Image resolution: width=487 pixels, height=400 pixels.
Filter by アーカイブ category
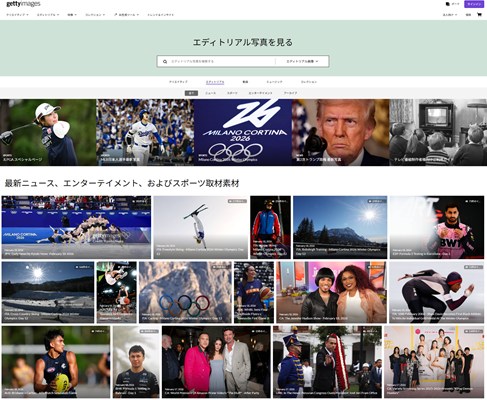coord(290,93)
